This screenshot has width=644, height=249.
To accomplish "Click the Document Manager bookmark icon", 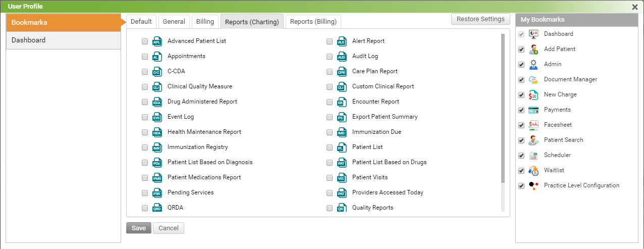I will tap(533, 80).
